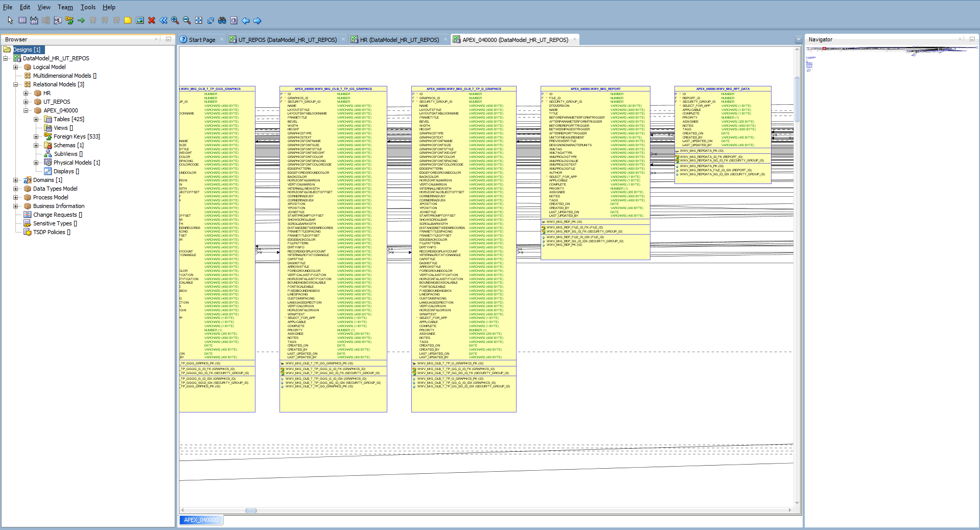This screenshot has height=530, width=980.
Task: Click the Displays icon in Browser tree
Action: point(48,171)
